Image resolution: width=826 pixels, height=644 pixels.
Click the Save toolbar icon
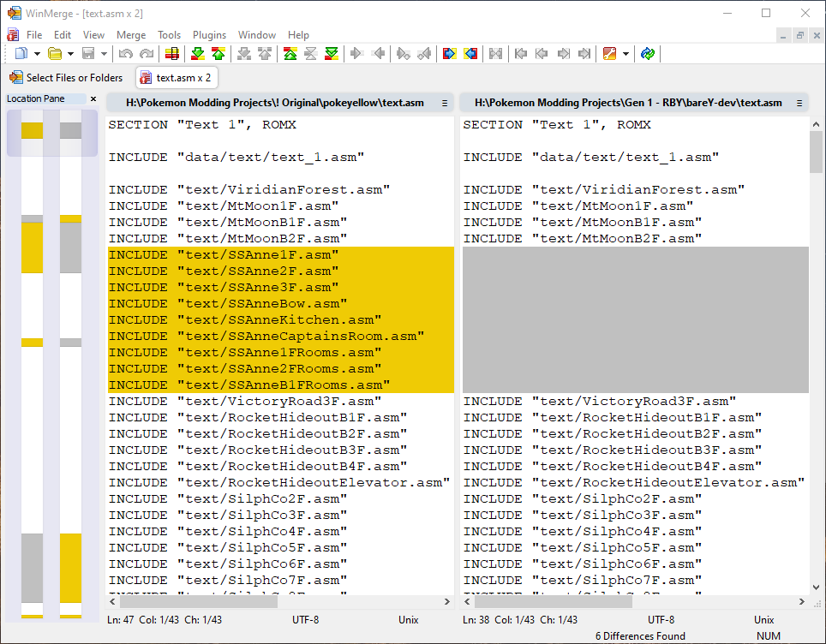click(88, 53)
